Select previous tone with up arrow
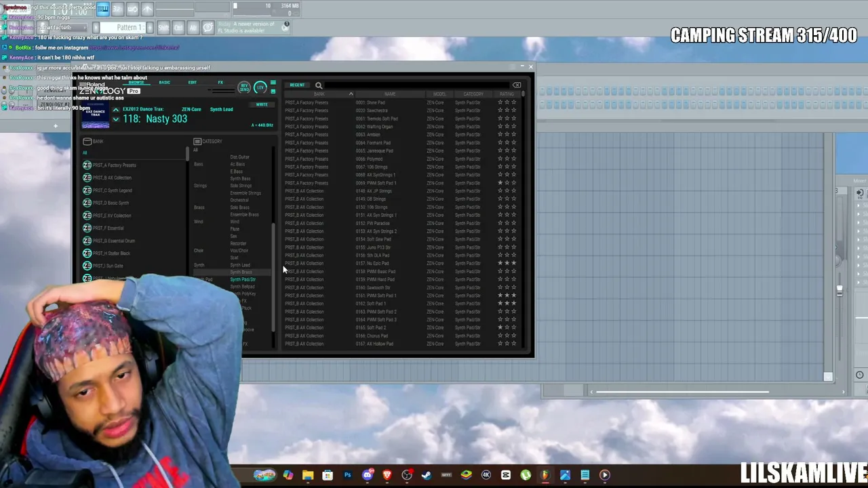 pyautogui.click(x=116, y=110)
